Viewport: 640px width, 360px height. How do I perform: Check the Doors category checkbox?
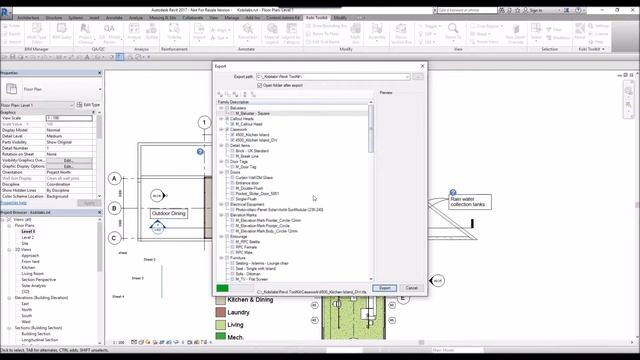pos(227,172)
